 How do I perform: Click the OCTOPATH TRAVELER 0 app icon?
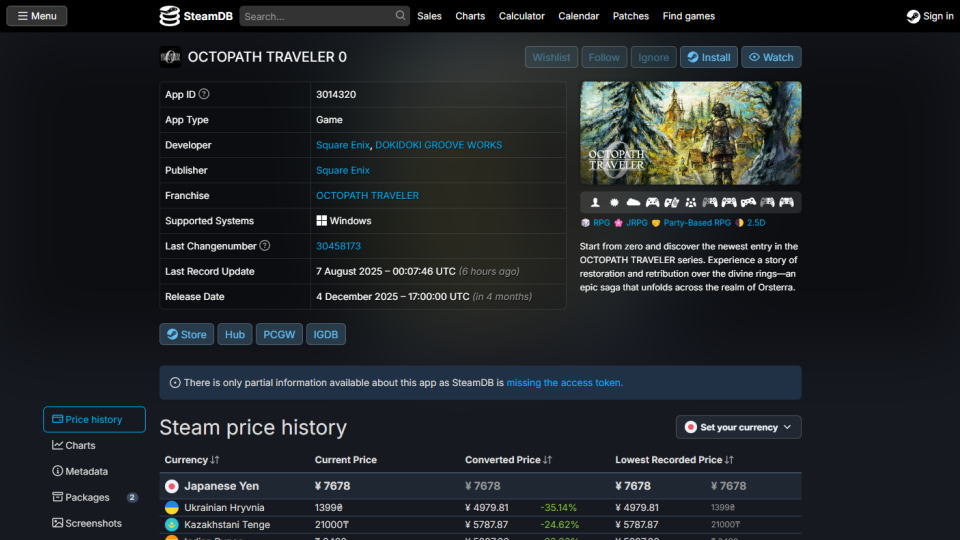(x=170, y=57)
